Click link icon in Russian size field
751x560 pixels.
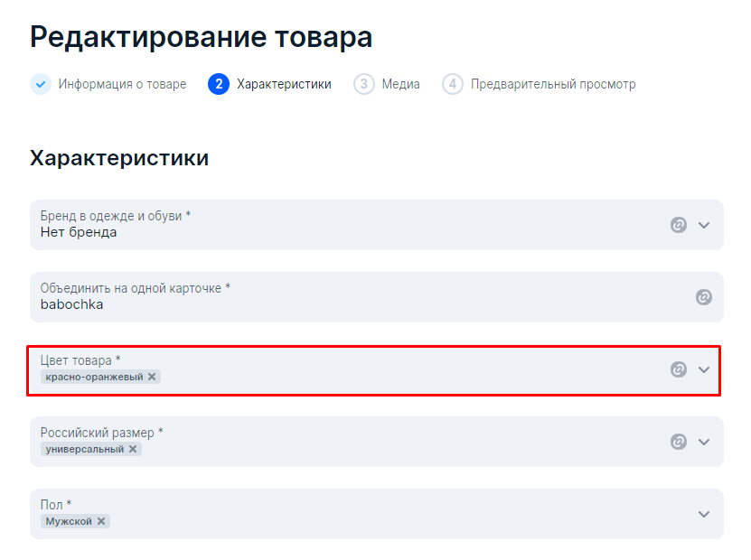point(678,442)
